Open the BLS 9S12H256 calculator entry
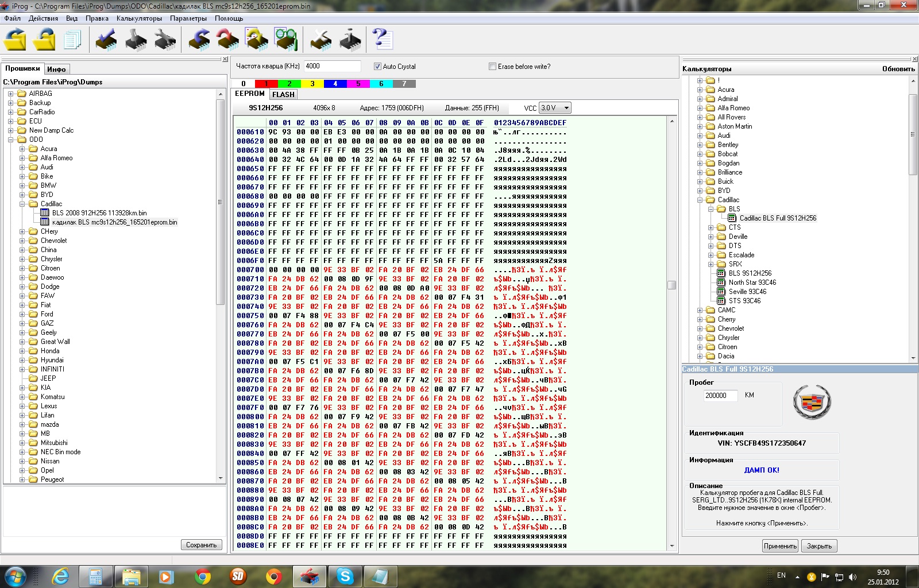 pos(750,273)
